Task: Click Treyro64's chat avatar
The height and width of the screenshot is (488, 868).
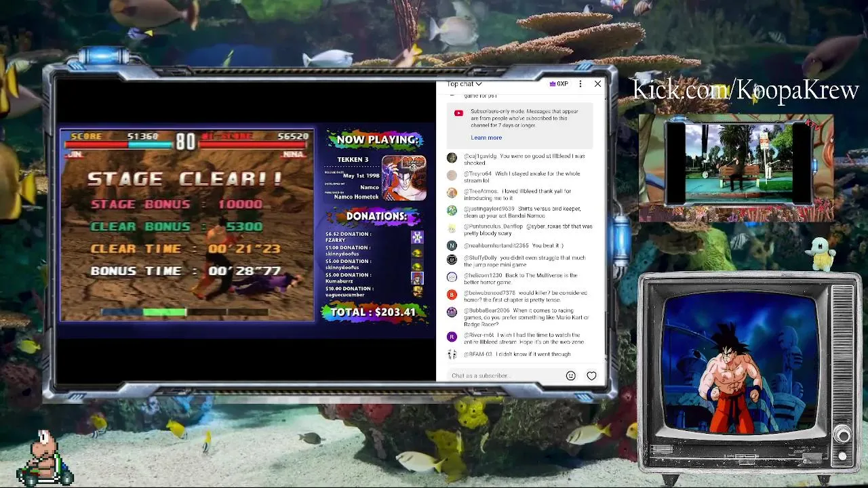Action: (452, 175)
